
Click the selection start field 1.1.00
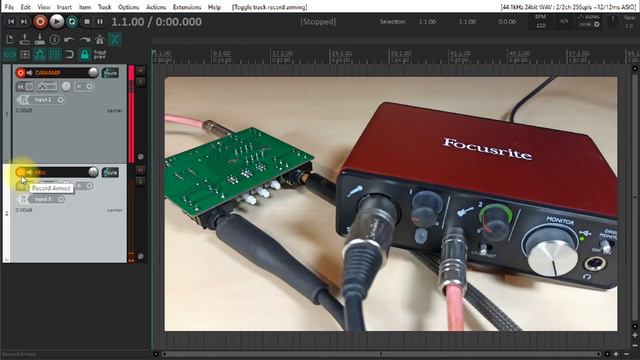click(x=427, y=22)
